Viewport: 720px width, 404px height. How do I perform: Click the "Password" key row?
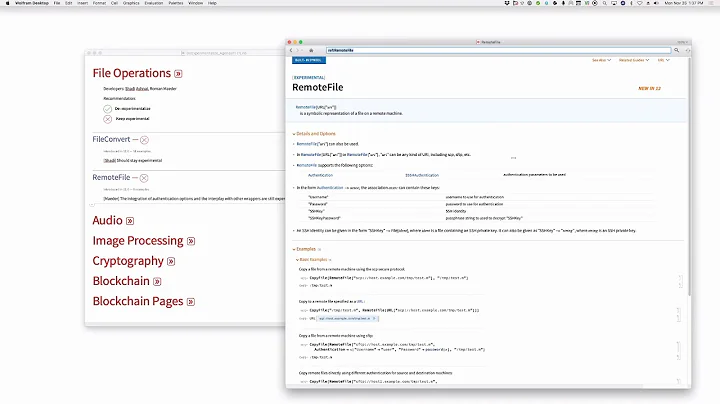[482, 204]
